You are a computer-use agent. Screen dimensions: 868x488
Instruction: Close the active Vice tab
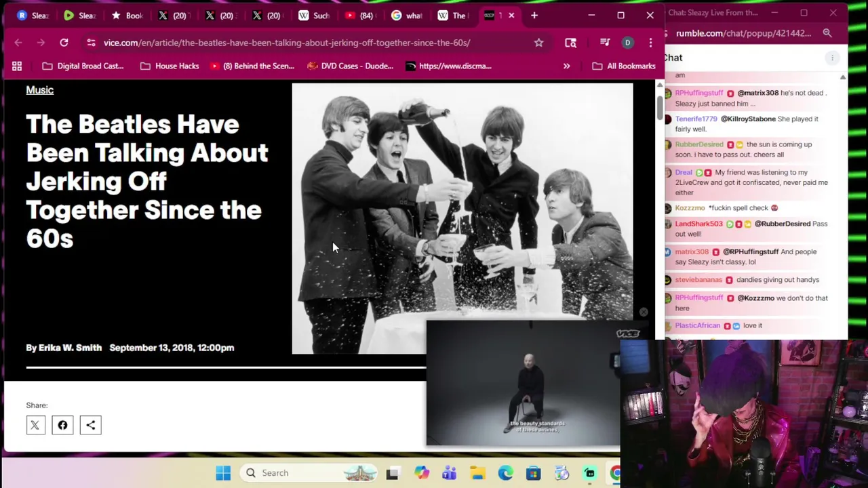coord(511,15)
